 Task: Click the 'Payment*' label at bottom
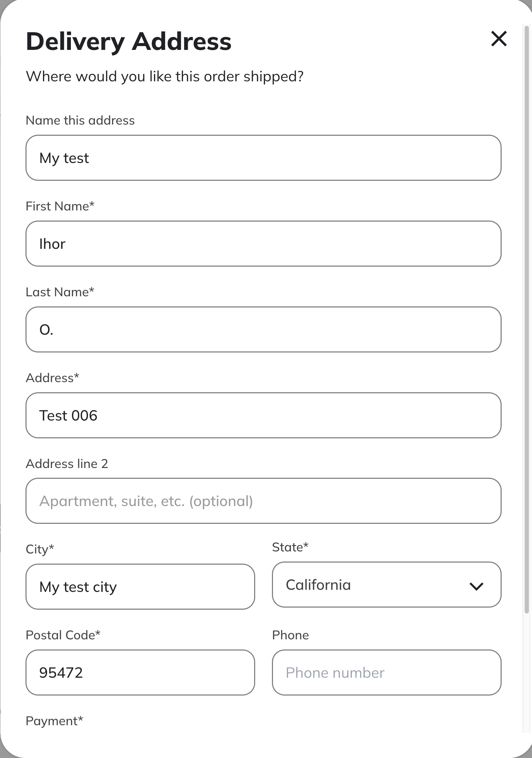[54, 721]
